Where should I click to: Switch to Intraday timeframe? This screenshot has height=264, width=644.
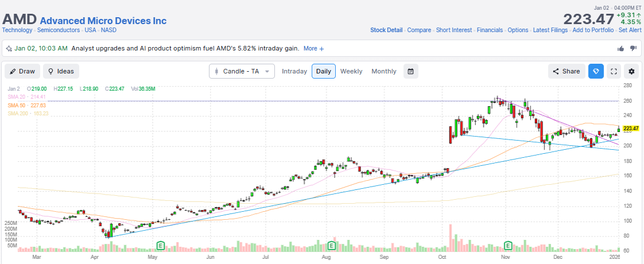click(294, 71)
